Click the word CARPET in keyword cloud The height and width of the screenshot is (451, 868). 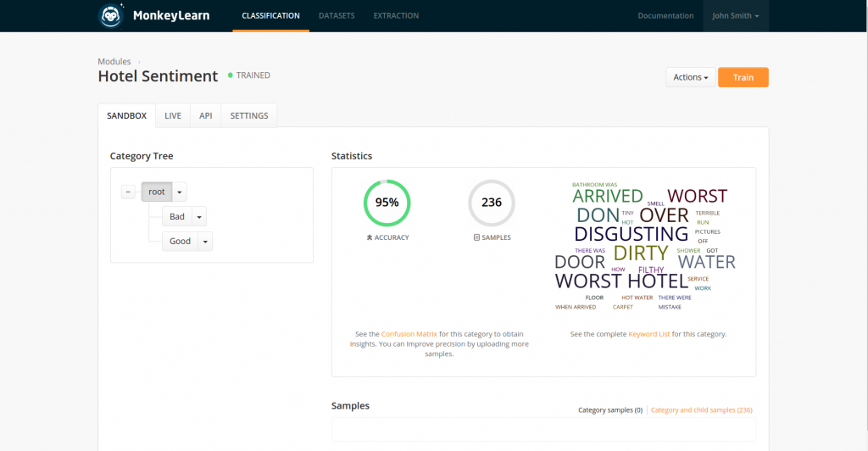623,307
